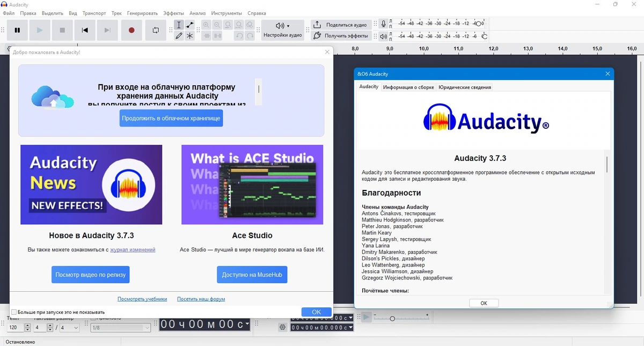Click the Undo arrow icon

(x=239, y=36)
